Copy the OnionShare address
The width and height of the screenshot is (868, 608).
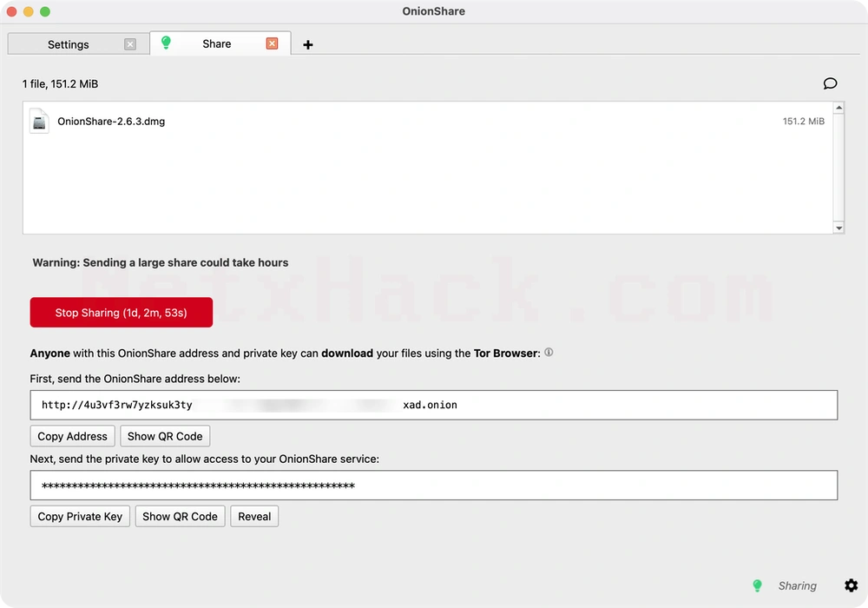tap(73, 436)
